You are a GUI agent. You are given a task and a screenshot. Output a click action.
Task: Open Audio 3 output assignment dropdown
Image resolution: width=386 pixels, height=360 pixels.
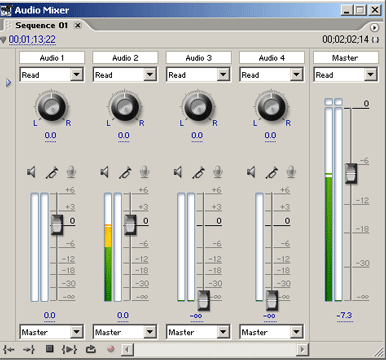coord(223,332)
